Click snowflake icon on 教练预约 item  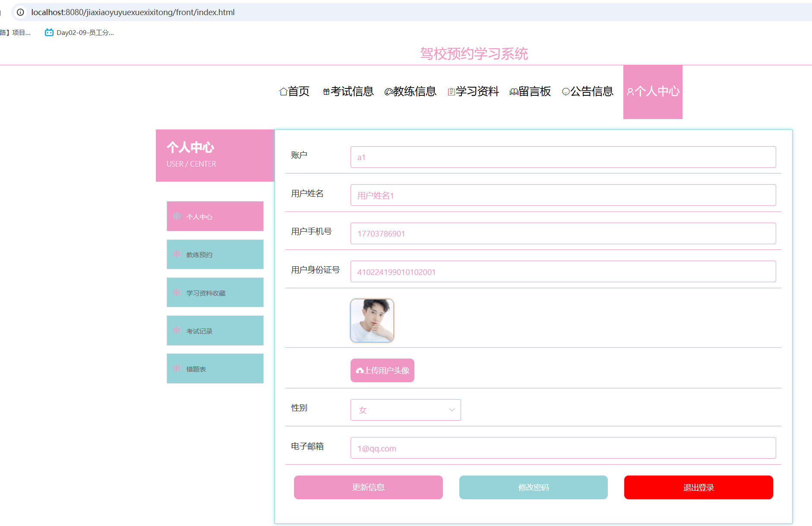(177, 254)
